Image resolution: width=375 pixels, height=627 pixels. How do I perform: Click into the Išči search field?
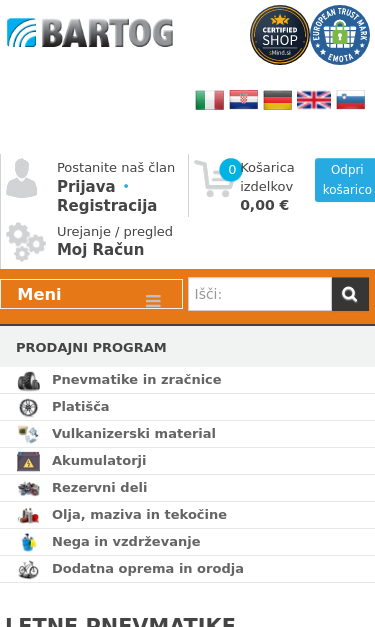click(260, 294)
